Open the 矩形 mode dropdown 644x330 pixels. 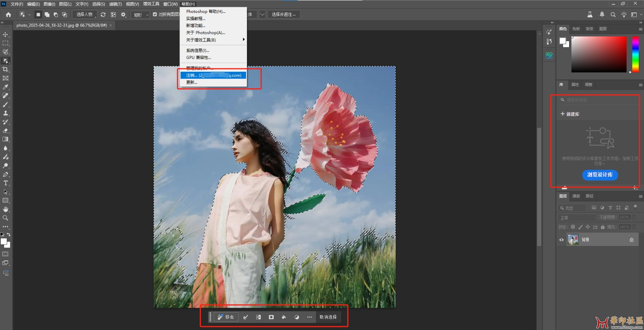tap(141, 15)
